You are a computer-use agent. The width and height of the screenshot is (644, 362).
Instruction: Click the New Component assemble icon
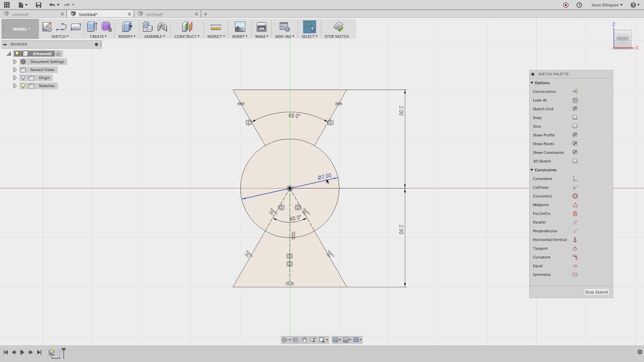(x=147, y=27)
